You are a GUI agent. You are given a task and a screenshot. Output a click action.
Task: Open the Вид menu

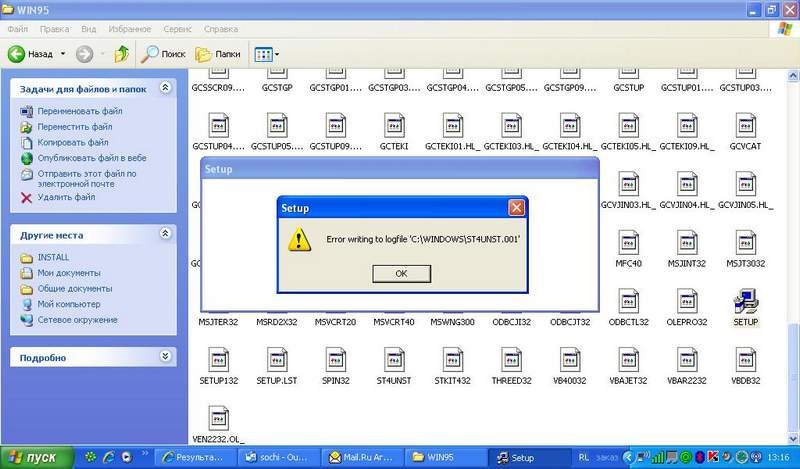88,29
